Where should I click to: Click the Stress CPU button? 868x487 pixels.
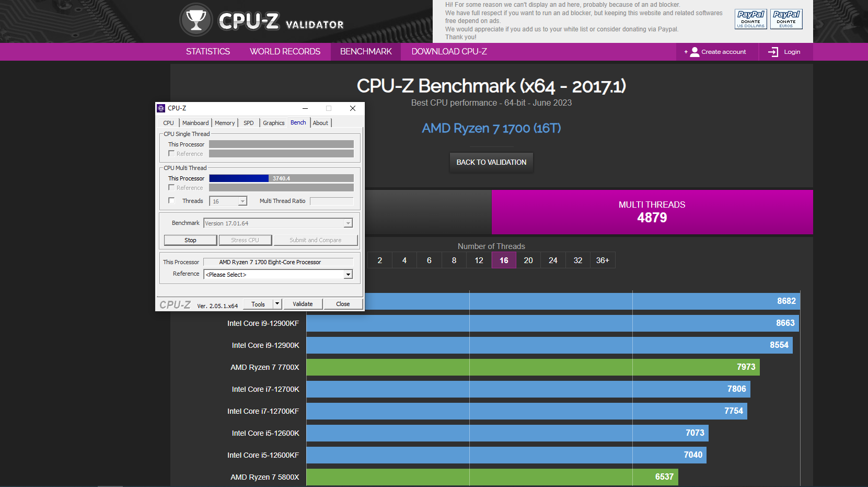[245, 240]
